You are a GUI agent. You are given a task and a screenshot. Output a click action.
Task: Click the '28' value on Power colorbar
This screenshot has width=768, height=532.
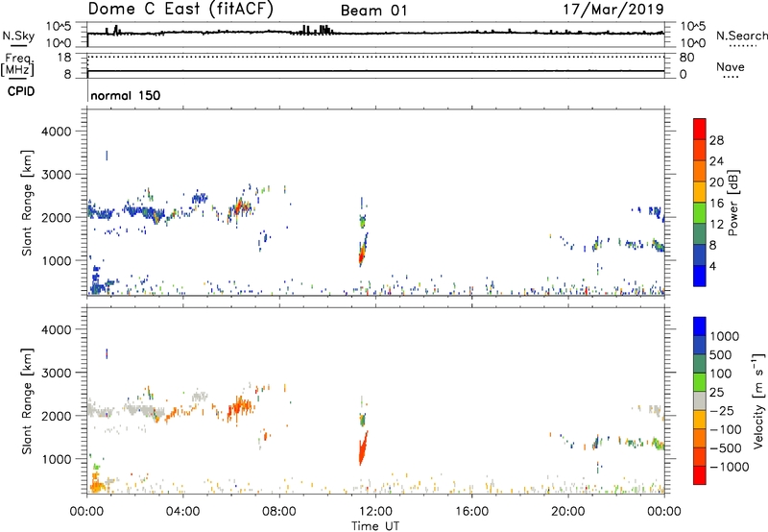716,140
